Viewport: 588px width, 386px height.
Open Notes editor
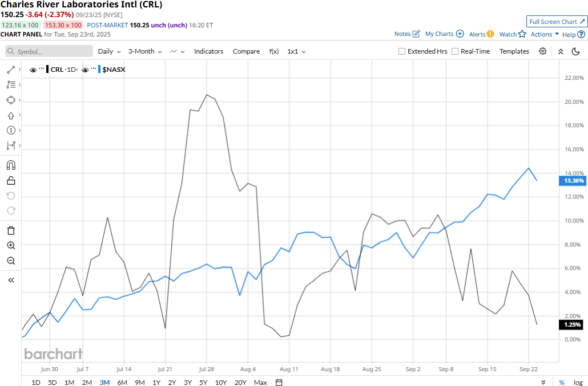click(407, 34)
